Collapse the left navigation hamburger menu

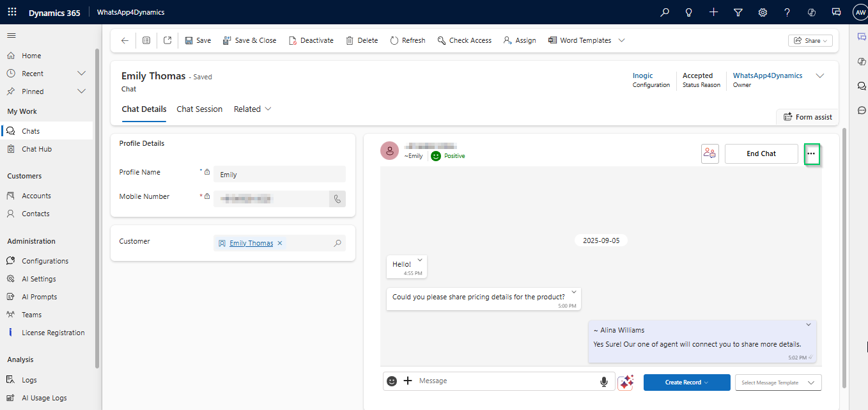[12, 35]
